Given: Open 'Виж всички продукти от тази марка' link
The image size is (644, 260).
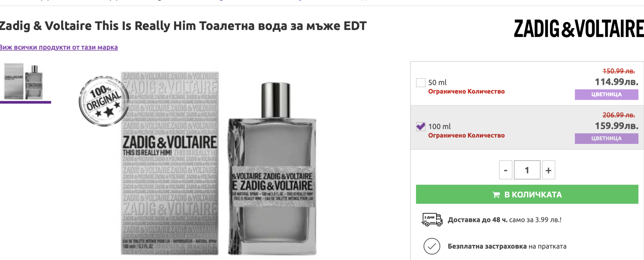Looking at the screenshot, I should point(59,47).
